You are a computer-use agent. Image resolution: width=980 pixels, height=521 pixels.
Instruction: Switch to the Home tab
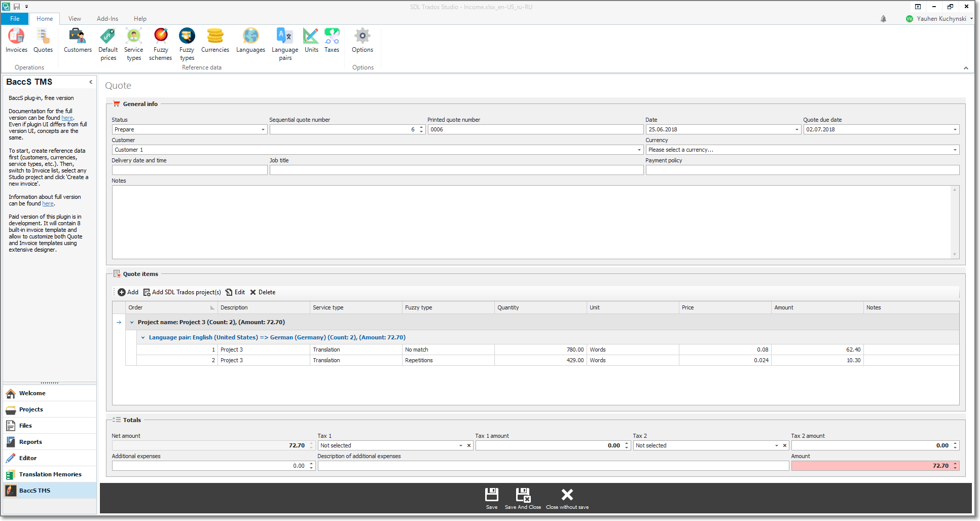(45, 19)
